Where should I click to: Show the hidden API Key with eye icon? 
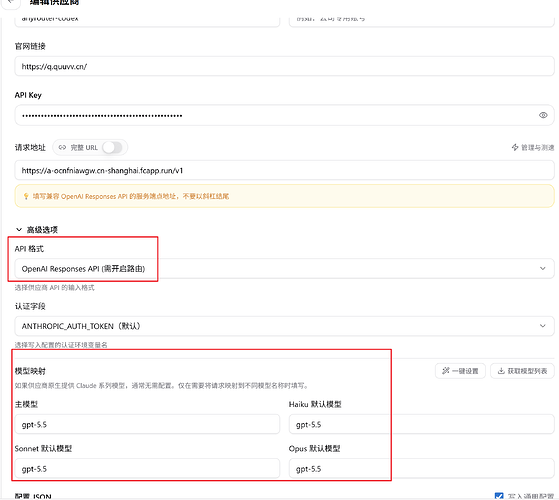[x=543, y=115]
